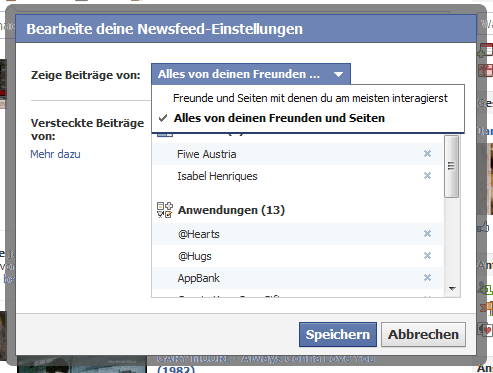Choose 'Alles von deinen Freunden und Seiten'
The image size is (493, 373).
tap(279, 118)
